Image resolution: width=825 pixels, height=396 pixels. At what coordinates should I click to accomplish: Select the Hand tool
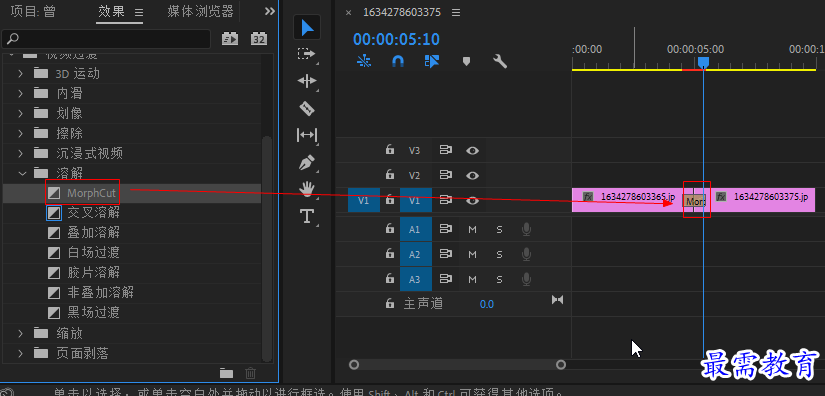pyautogui.click(x=307, y=189)
